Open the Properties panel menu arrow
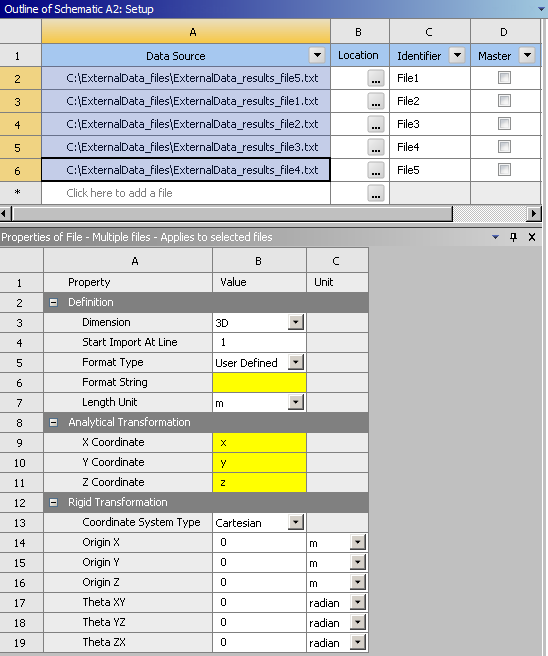Viewport: 548px width, 656px height. point(496,237)
